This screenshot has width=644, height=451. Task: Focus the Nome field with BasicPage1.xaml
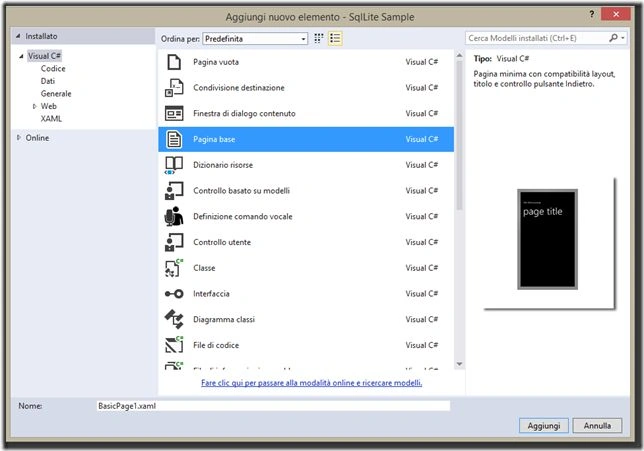[x=273, y=406]
